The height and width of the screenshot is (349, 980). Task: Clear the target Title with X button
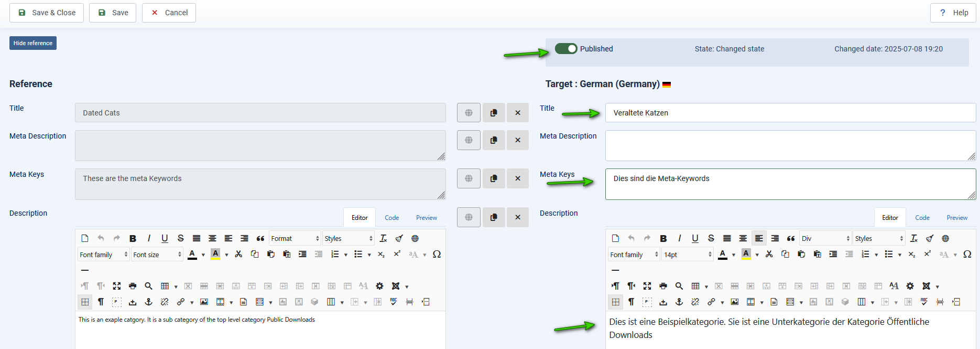(518, 113)
